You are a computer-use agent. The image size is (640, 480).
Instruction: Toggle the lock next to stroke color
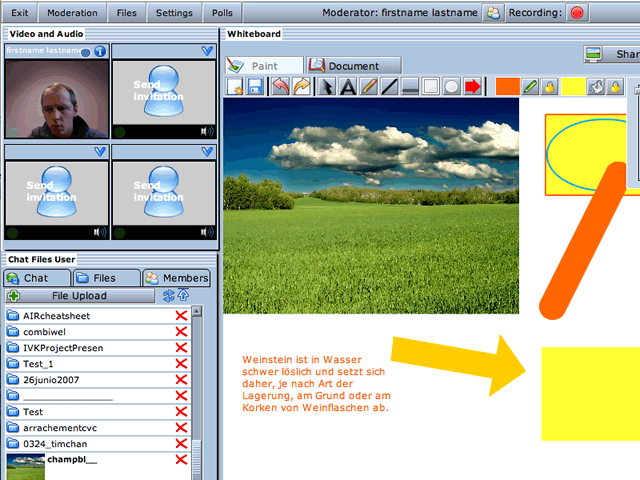[x=548, y=87]
